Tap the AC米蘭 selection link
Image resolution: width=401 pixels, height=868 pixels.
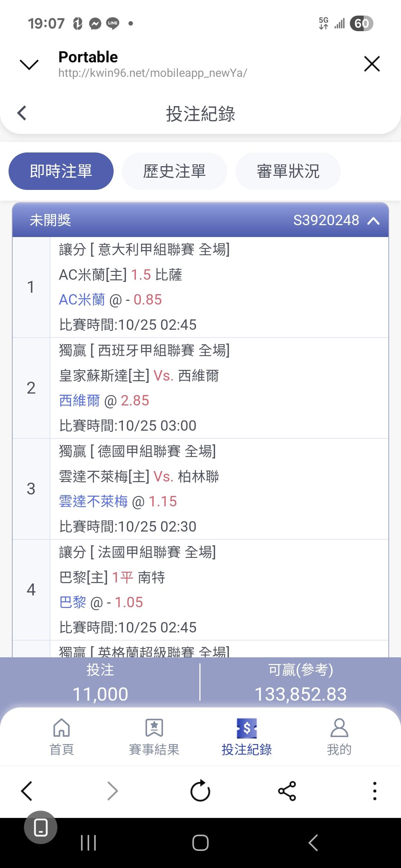(82, 300)
